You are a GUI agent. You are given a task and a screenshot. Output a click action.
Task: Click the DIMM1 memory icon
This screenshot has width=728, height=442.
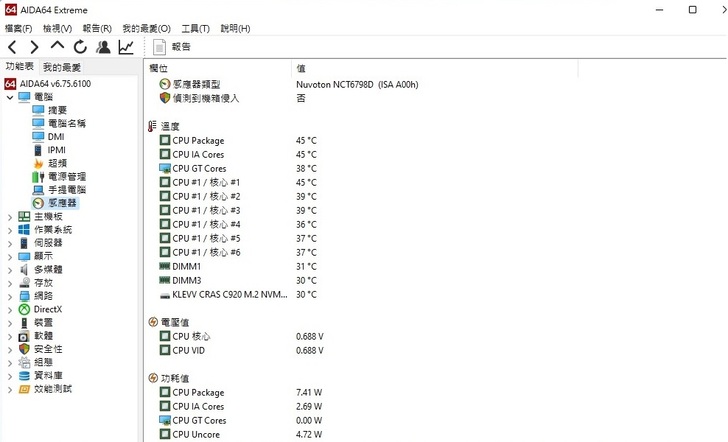[165, 266]
